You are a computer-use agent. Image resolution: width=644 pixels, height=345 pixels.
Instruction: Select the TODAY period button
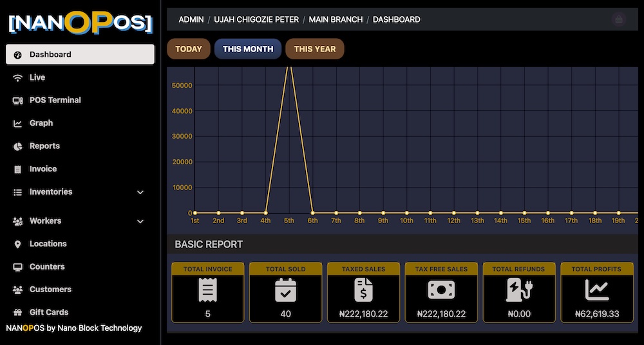[x=189, y=49]
